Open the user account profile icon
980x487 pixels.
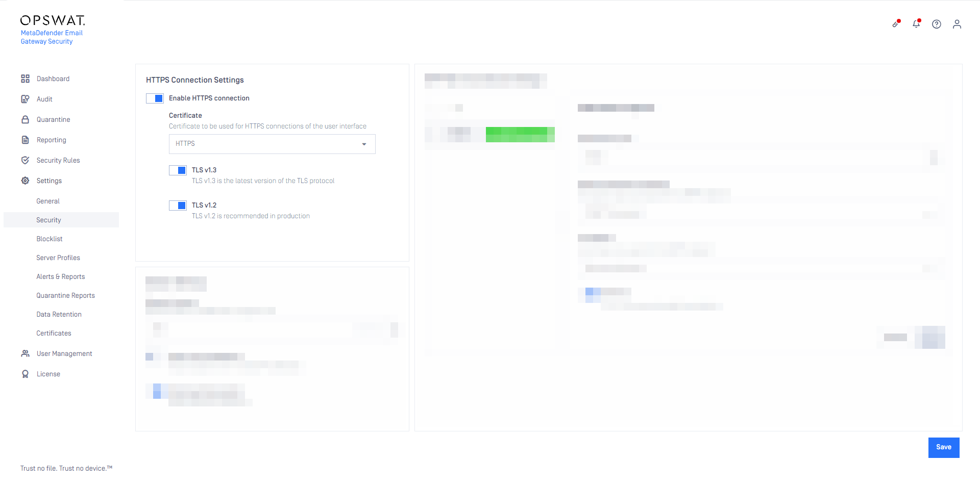tap(957, 24)
